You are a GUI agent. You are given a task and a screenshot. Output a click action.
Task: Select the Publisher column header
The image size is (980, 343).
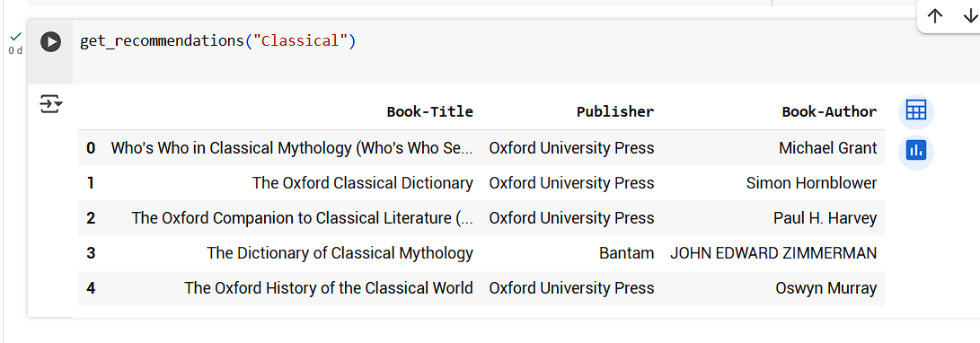[x=615, y=112]
